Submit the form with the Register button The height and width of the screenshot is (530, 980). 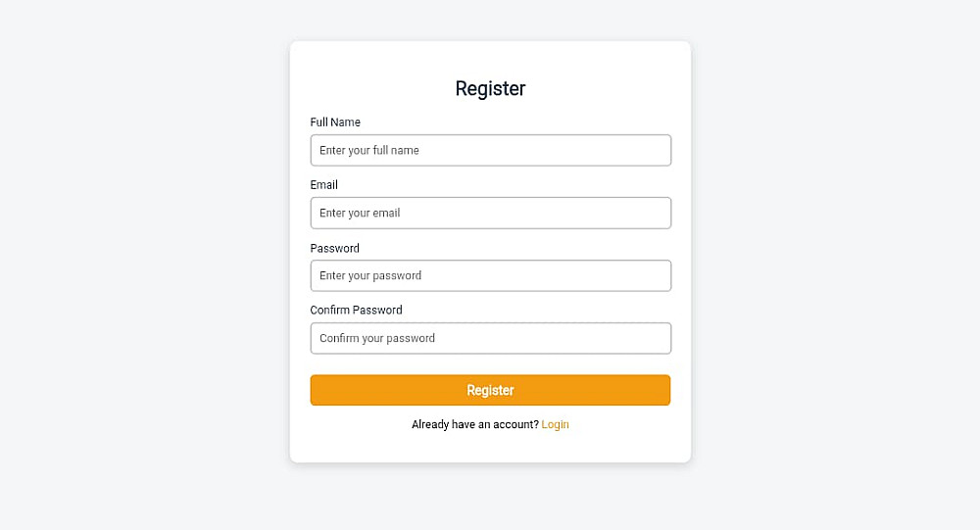(x=490, y=390)
